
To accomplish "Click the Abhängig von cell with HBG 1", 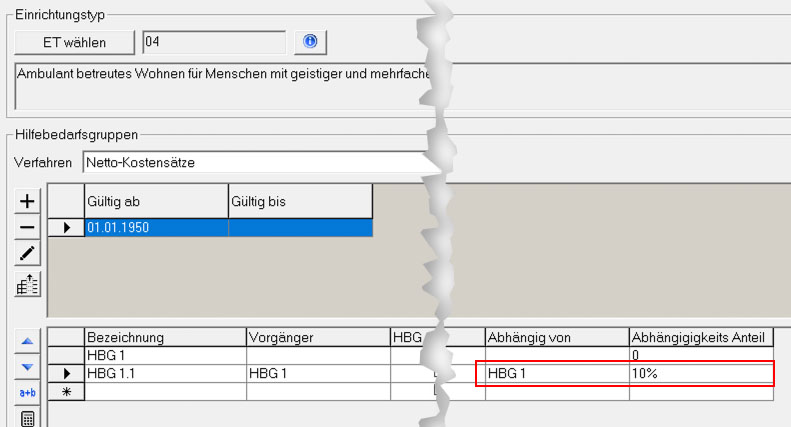I will [x=556, y=373].
